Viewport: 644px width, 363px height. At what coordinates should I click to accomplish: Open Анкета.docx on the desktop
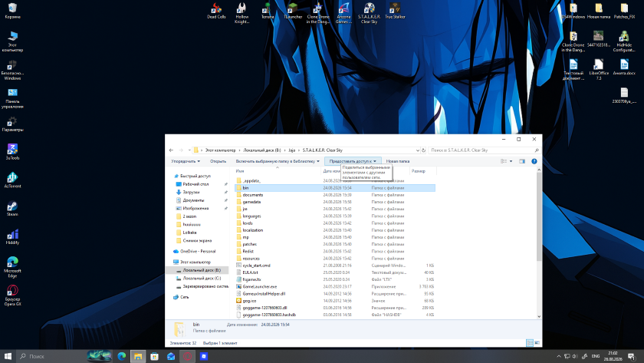tap(624, 68)
